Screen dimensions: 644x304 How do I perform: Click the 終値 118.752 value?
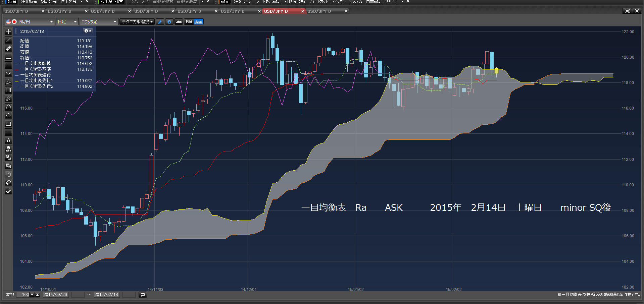[x=85, y=58]
